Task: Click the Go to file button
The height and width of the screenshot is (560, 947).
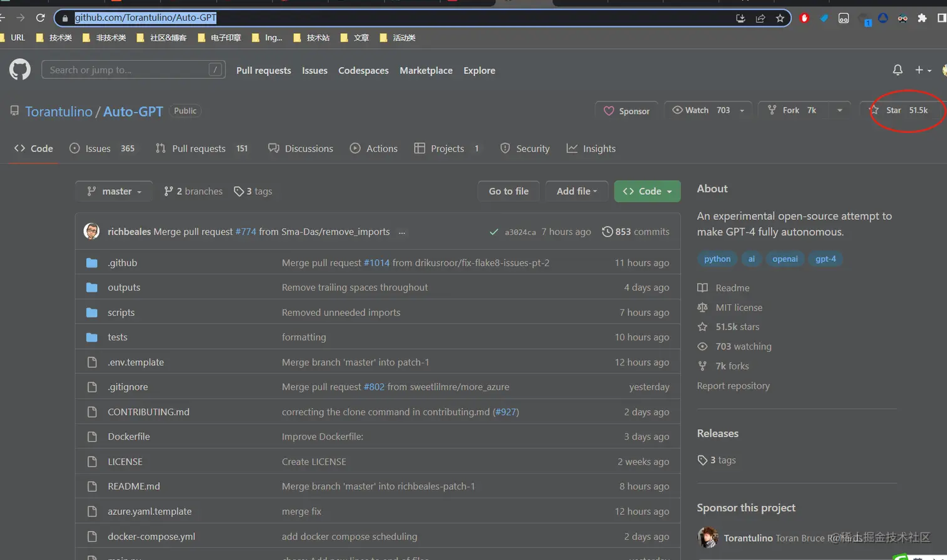Action: (509, 191)
